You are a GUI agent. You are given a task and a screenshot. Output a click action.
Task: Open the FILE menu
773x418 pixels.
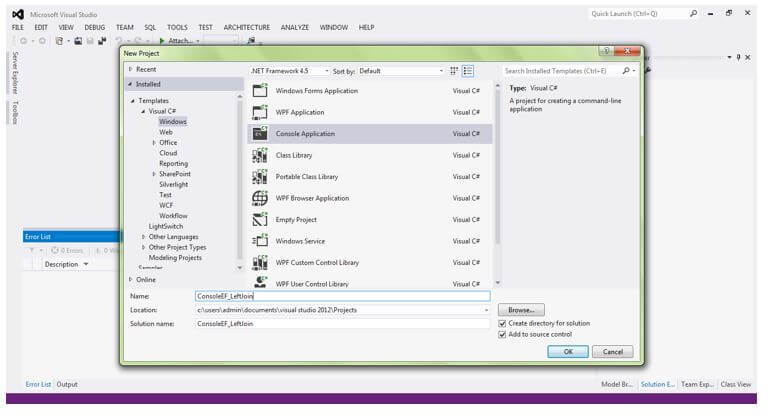[18, 28]
